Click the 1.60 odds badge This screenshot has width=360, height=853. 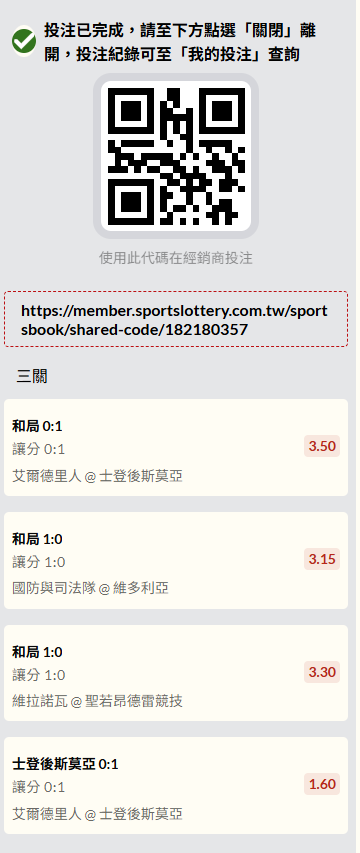coord(322,784)
